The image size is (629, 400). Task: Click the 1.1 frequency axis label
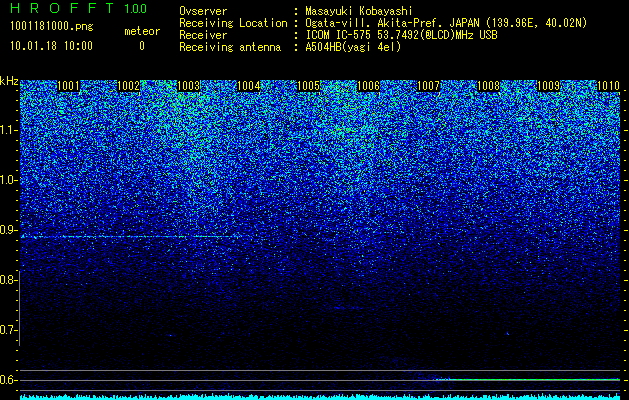point(9,130)
